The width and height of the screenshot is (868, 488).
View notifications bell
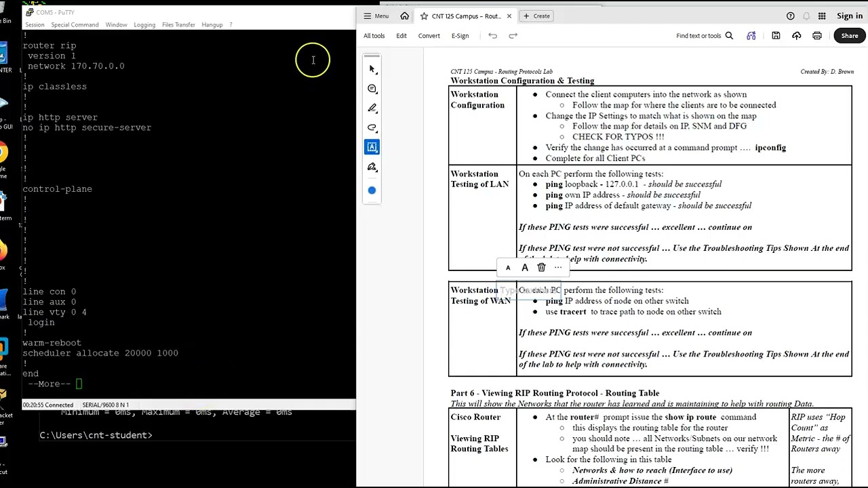[x=806, y=16]
